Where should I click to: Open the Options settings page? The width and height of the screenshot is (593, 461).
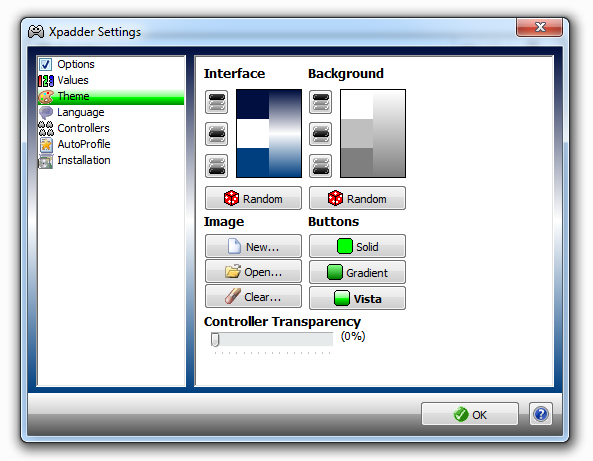click(111, 64)
